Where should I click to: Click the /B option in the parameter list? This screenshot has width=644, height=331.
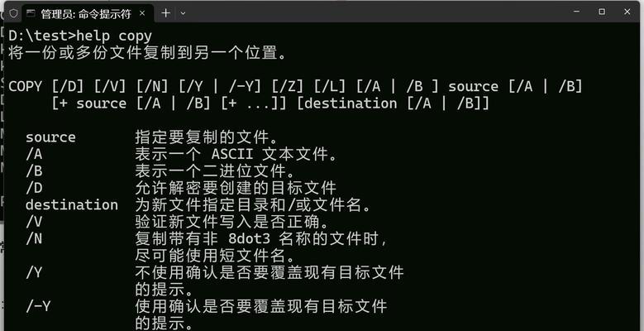(34, 171)
